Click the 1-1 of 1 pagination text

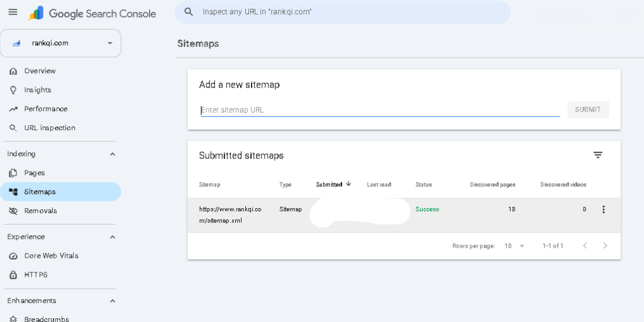[553, 246]
